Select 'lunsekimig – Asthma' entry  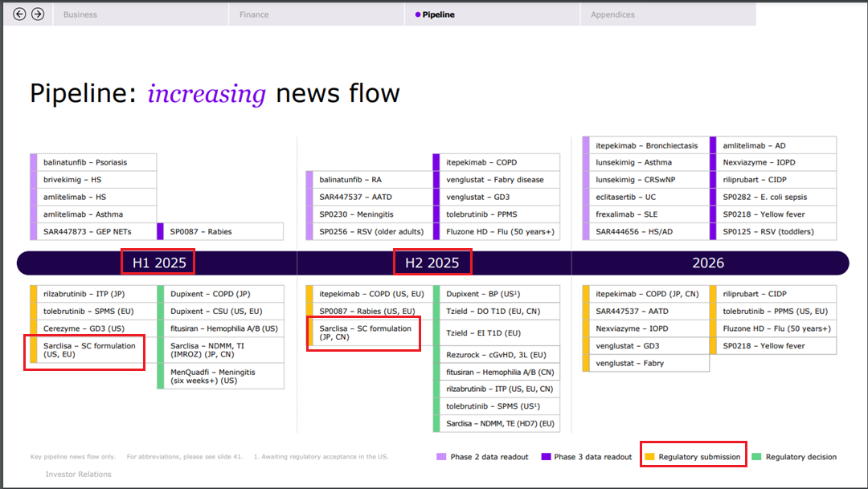pyautogui.click(x=646, y=162)
